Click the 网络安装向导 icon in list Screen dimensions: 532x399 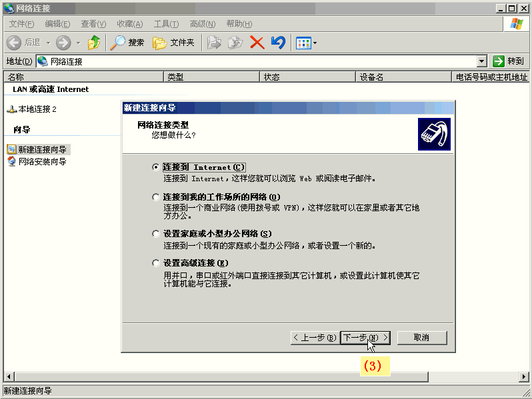click(x=11, y=161)
